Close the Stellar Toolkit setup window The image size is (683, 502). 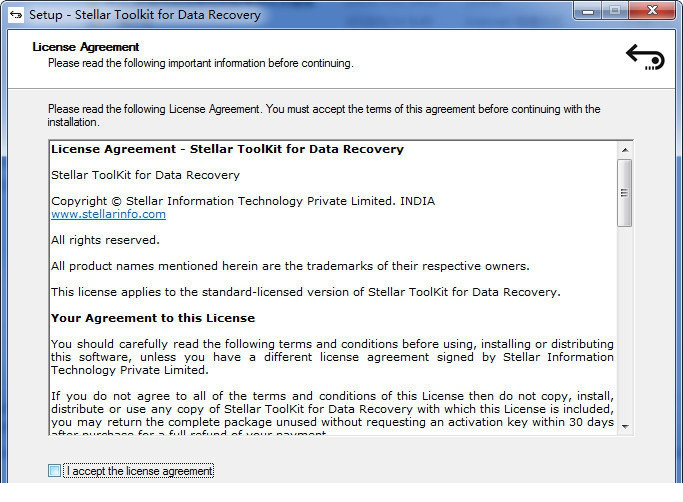(652, 10)
